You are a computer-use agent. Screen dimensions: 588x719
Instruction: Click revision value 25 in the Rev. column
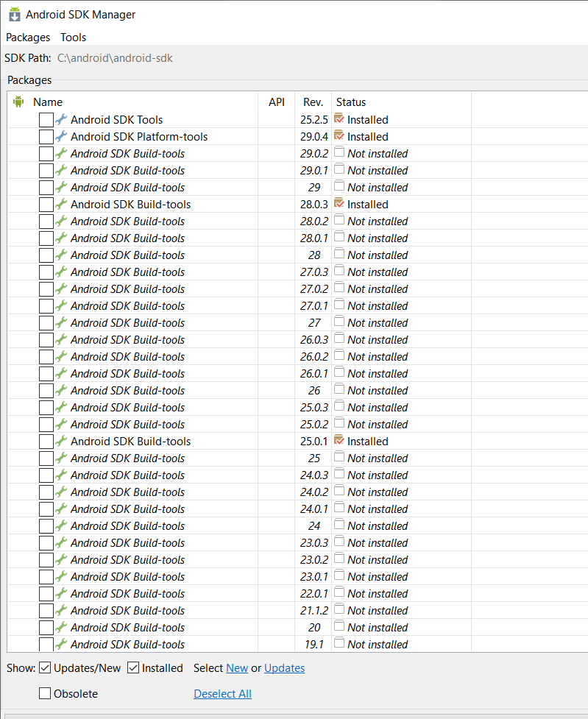[314, 458]
